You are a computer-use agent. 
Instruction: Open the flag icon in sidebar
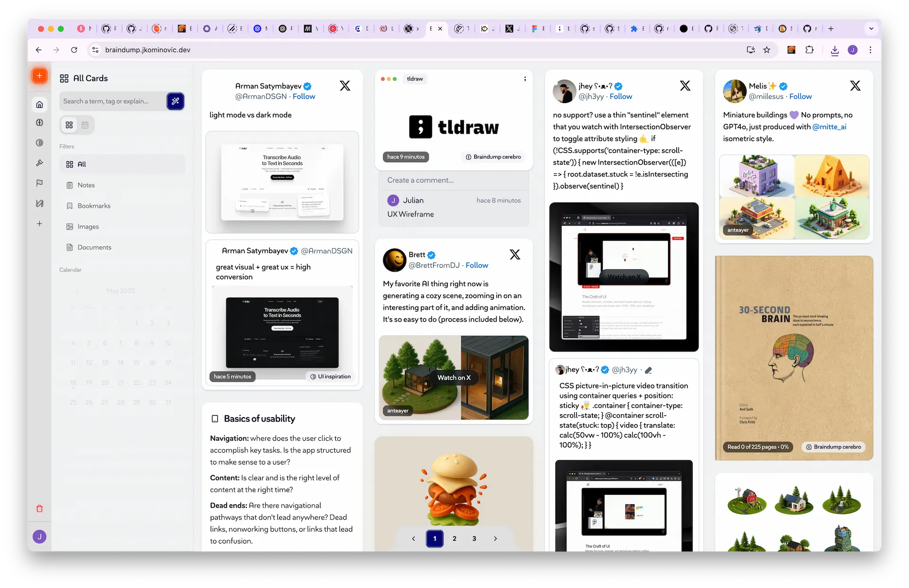[x=40, y=183]
